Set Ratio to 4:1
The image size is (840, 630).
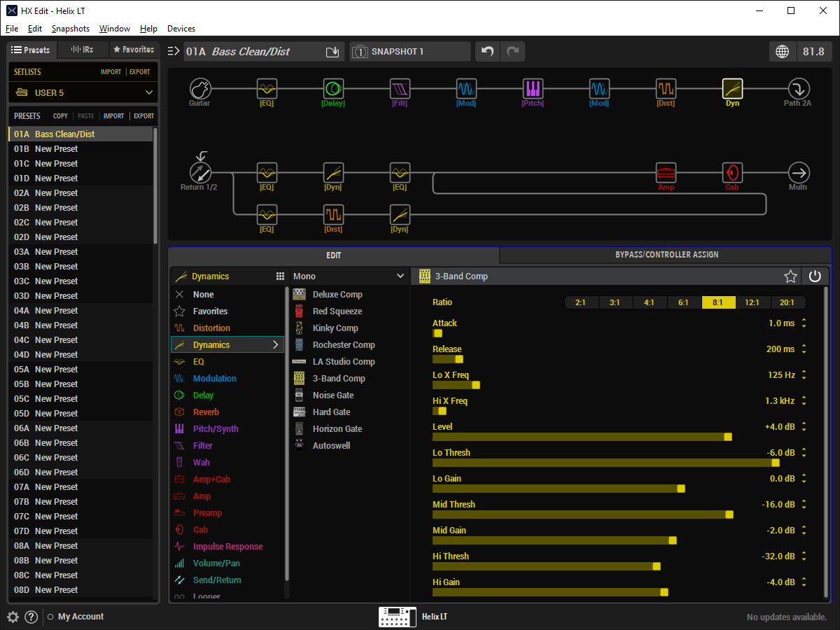point(649,302)
